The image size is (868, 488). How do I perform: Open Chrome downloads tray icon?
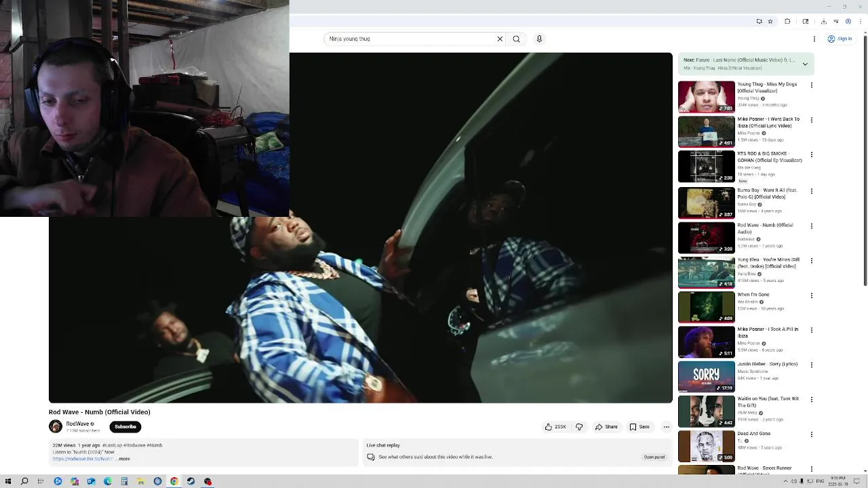[x=823, y=21]
